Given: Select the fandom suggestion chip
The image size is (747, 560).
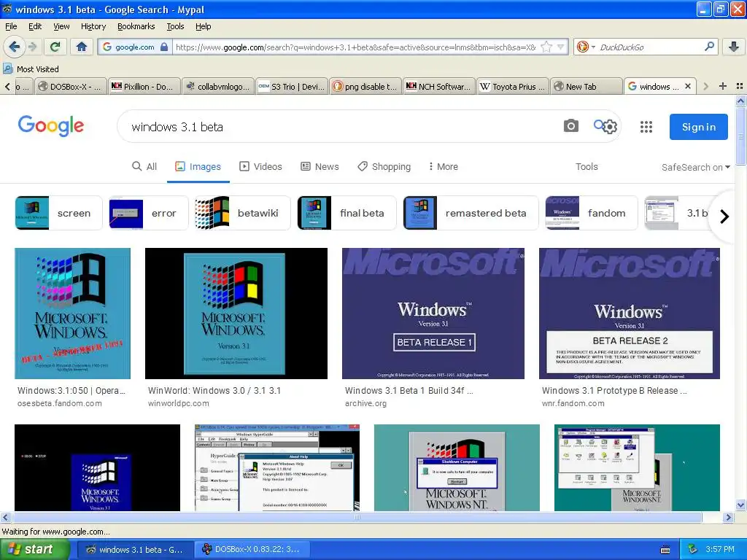Looking at the screenshot, I should pyautogui.click(x=591, y=213).
